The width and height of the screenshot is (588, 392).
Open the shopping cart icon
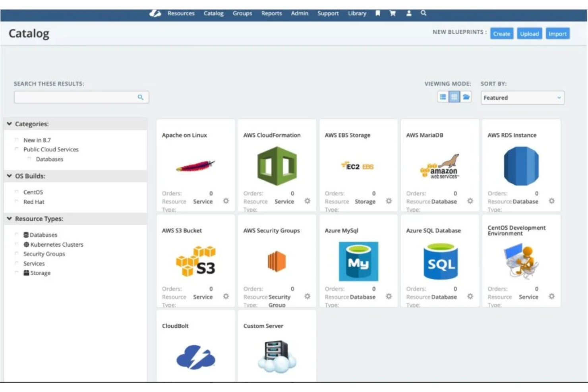point(393,13)
